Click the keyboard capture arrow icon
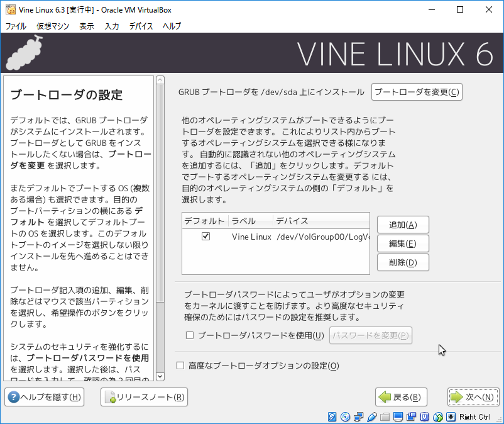504x424 pixels. (x=451, y=417)
